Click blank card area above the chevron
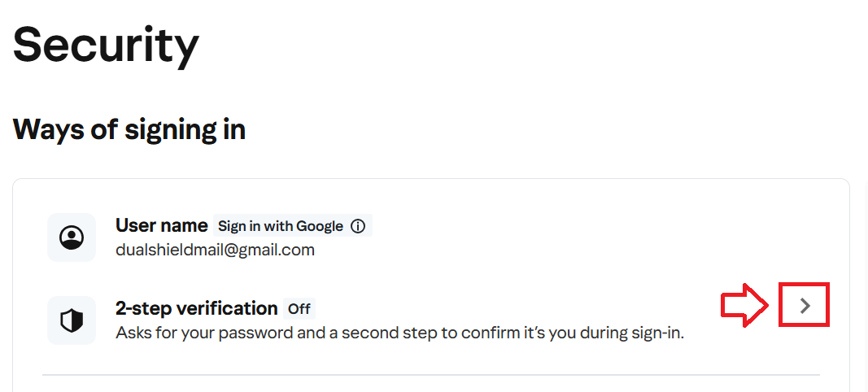Image resolution: width=868 pixels, height=392 pixels. coord(805,236)
